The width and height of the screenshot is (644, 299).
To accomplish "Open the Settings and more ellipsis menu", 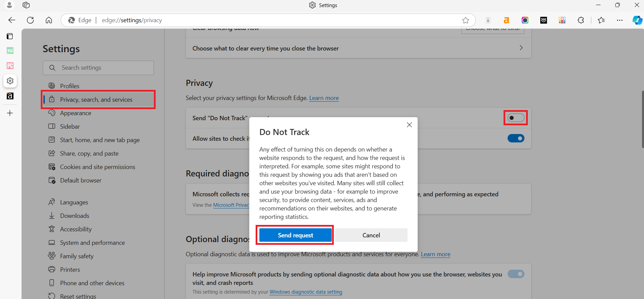I will (620, 20).
